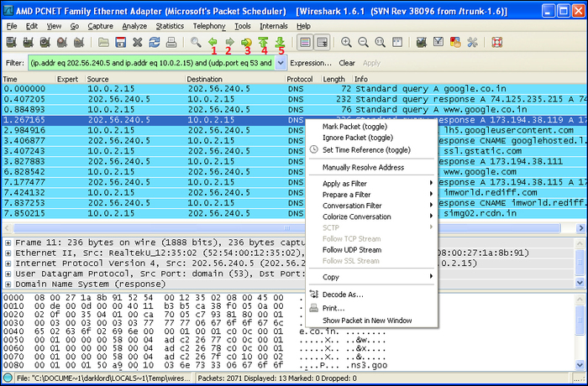The height and width of the screenshot is (386, 588).
Task: Select Manually Resolve Address
Action: click(371, 168)
